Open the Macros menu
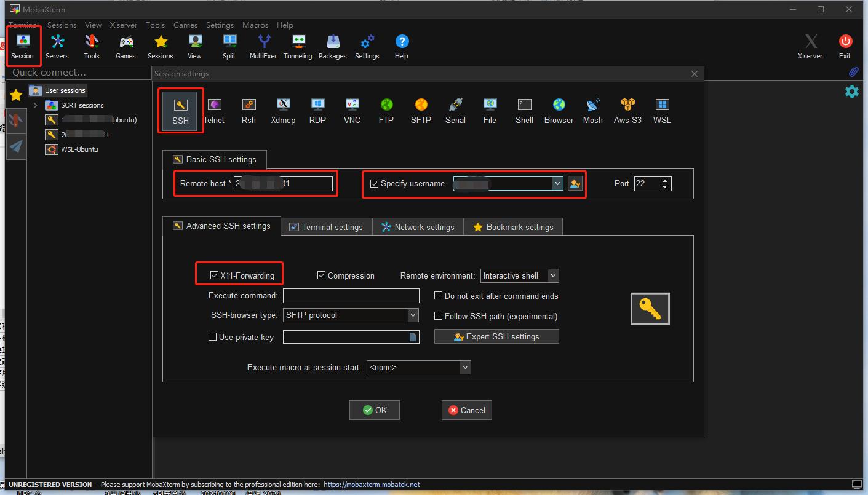The image size is (868, 495). (255, 25)
